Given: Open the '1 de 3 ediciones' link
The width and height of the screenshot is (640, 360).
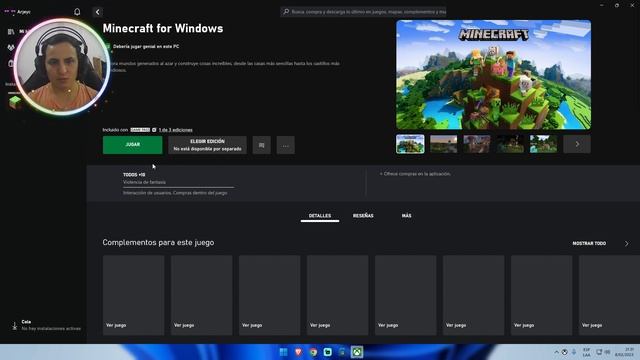Looking at the screenshot, I should (176, 130).
